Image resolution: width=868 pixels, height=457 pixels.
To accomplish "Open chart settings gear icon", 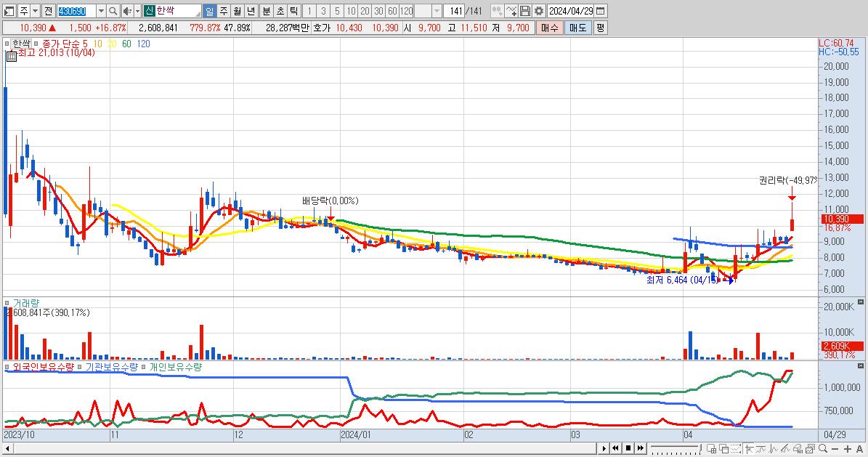I will coord(539,11).
